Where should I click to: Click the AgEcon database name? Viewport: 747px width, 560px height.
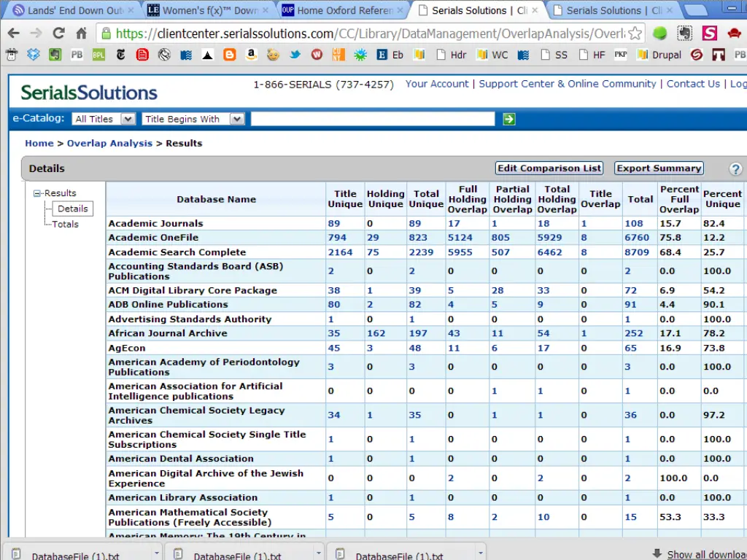point(127,348)
